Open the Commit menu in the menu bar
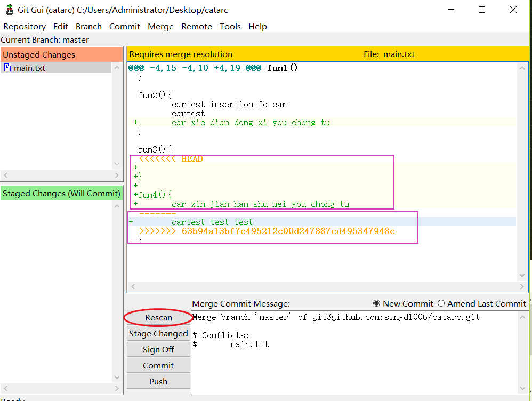The height and width of the screenshot is (401, 532). pos(124,26)
